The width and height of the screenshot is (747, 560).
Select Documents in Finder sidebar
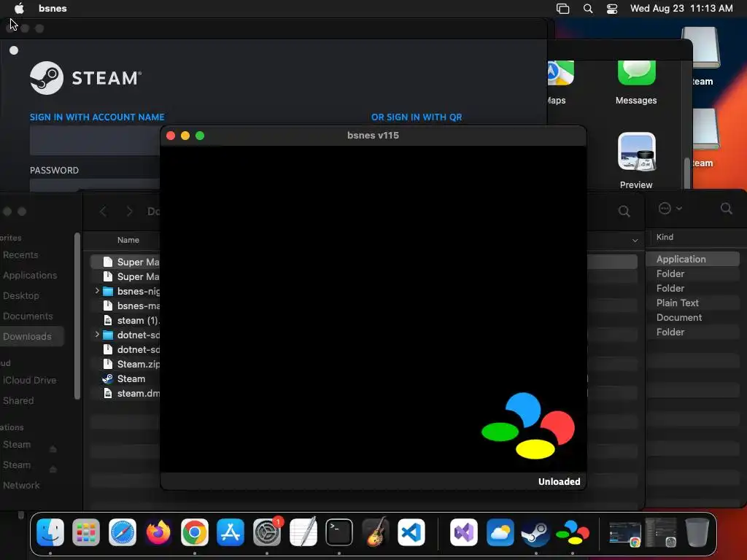28,316
